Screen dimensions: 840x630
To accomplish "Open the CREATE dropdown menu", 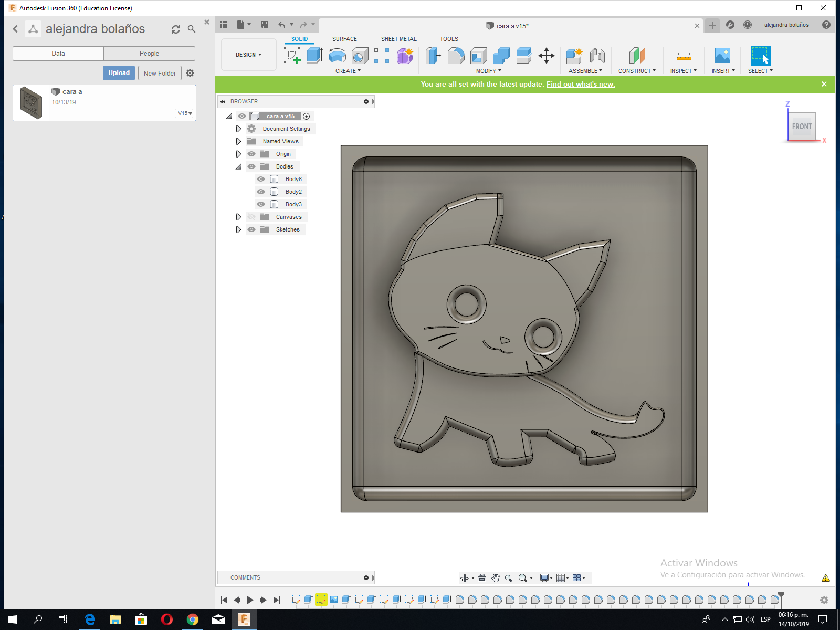I will point(348,71).
